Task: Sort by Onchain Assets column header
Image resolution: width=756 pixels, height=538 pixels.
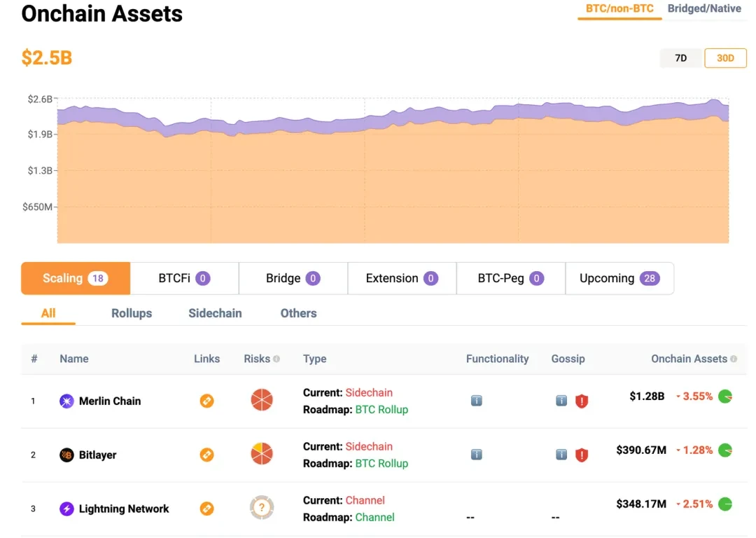Action: 689,359
